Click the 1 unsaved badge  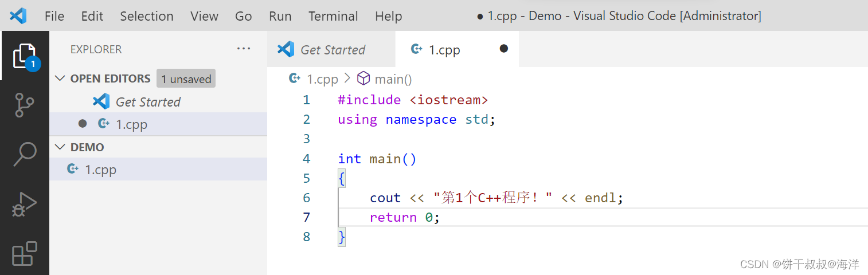tap(186, 79)
